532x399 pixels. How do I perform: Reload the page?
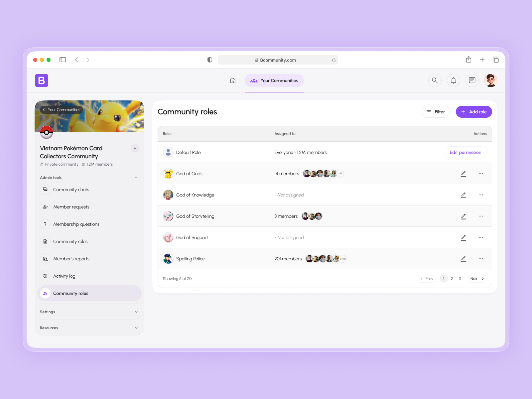(x=334, y=60)
